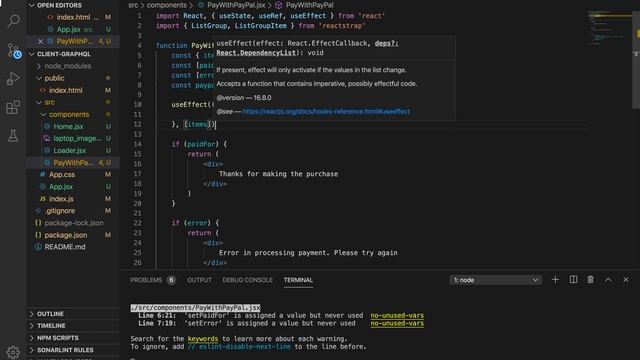Open App.jsx in src folder
The height and width of the screenshot is (360, 640).
[61, 187]
